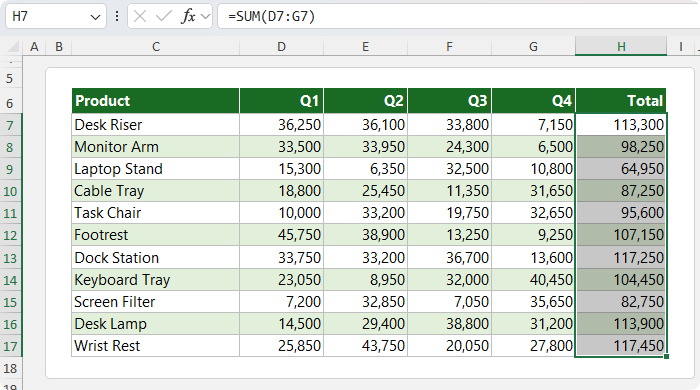Click Dock Station Q3 value 36,700

point(449,257)
